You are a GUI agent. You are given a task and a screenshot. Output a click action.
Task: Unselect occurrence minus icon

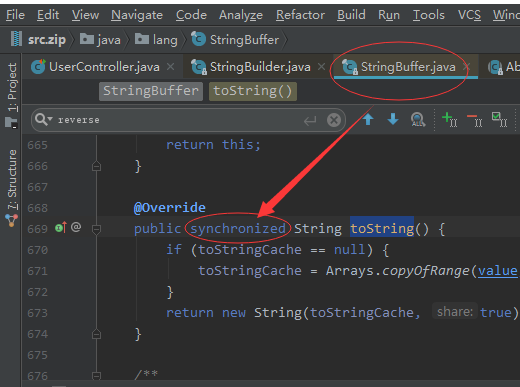[x=475, y=120]
